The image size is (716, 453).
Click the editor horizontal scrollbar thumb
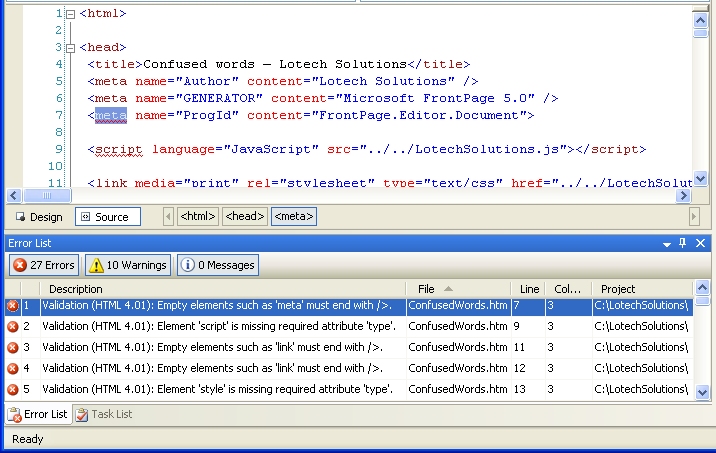(47, 196)
